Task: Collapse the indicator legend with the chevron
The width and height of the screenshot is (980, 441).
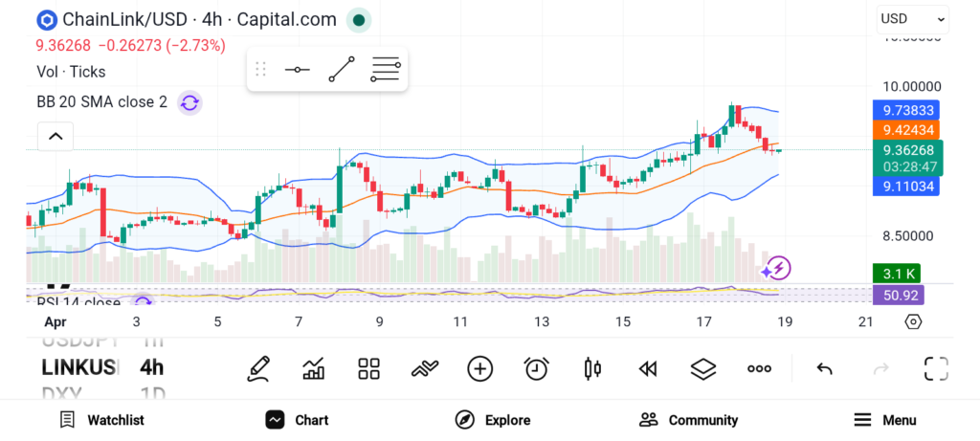Action: (x=56, y=137)
